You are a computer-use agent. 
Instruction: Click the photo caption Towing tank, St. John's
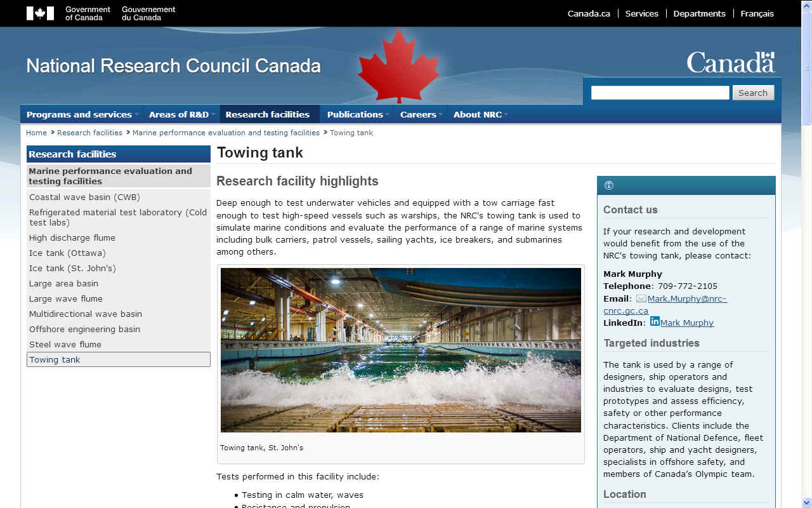[262, 448]
